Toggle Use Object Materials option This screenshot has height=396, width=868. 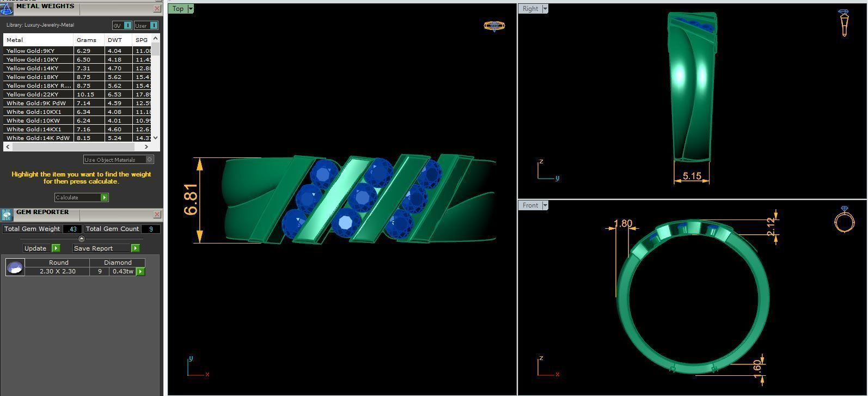119,160
